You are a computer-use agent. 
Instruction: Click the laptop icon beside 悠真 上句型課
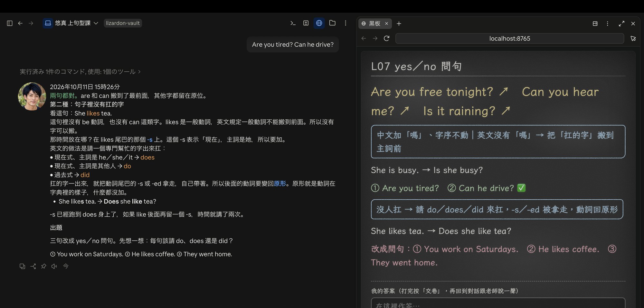48,23
